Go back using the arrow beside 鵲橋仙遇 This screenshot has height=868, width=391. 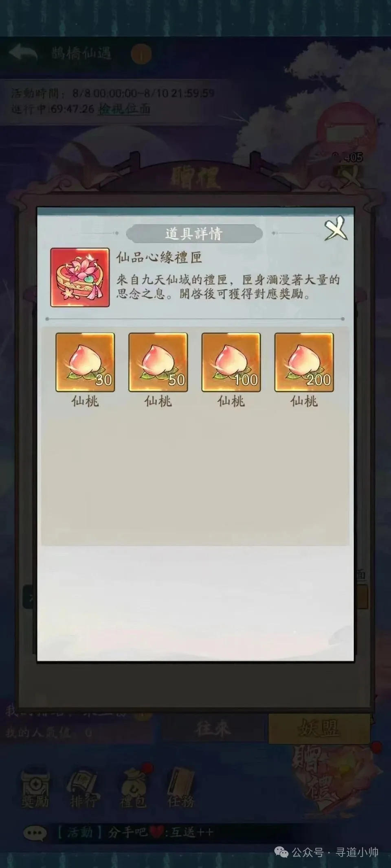(23, 53)
